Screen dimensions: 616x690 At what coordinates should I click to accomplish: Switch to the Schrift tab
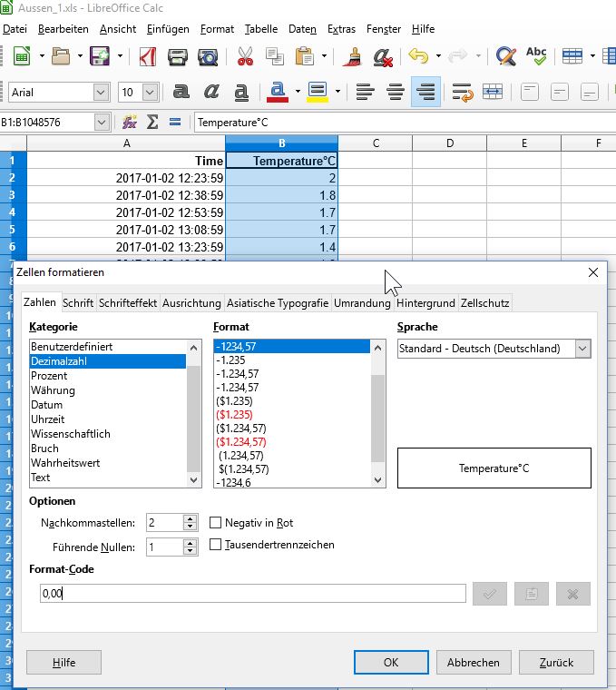(78, 302)
